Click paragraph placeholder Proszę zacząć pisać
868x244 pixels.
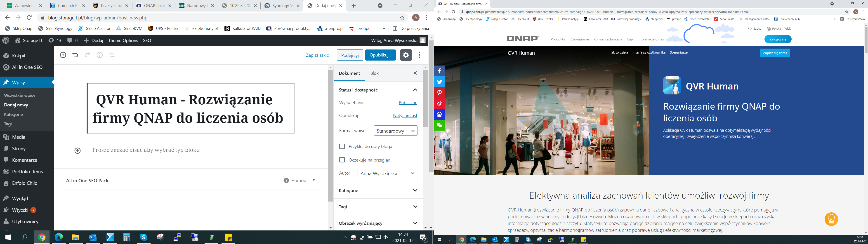146,150
